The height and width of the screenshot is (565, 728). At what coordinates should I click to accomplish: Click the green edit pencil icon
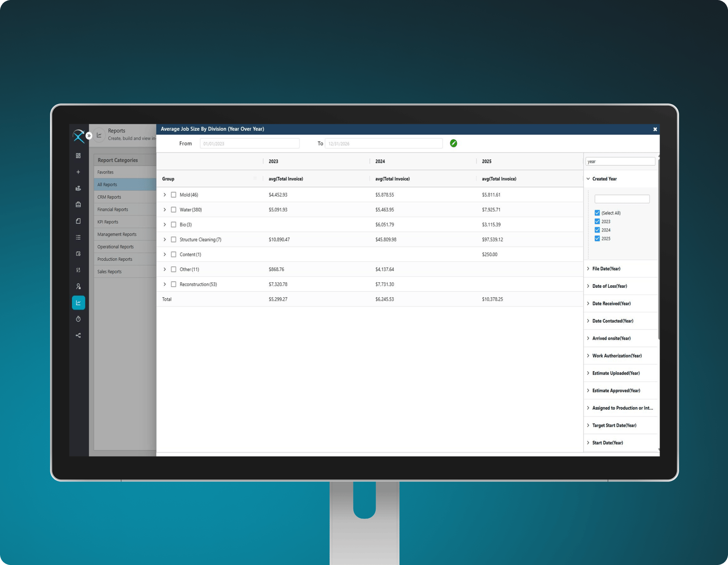click(x=453, y=143)
